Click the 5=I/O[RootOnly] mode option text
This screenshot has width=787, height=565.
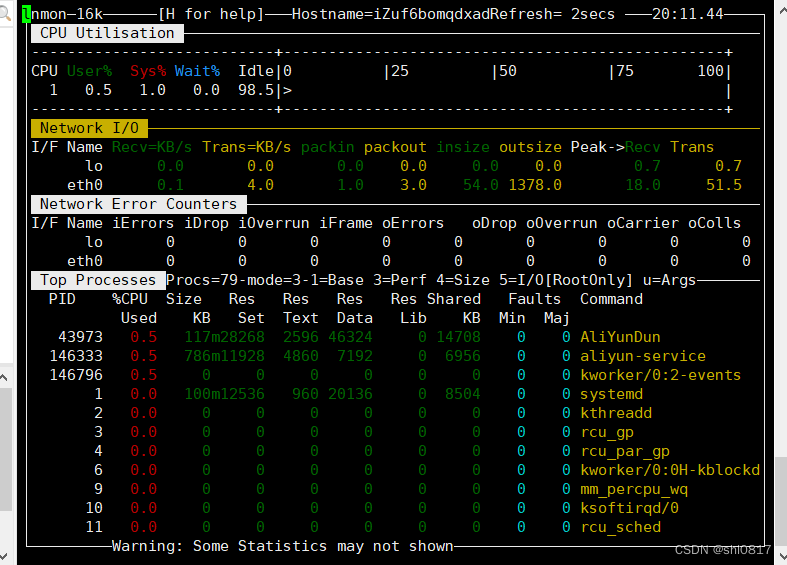click(x=566, y=280)
